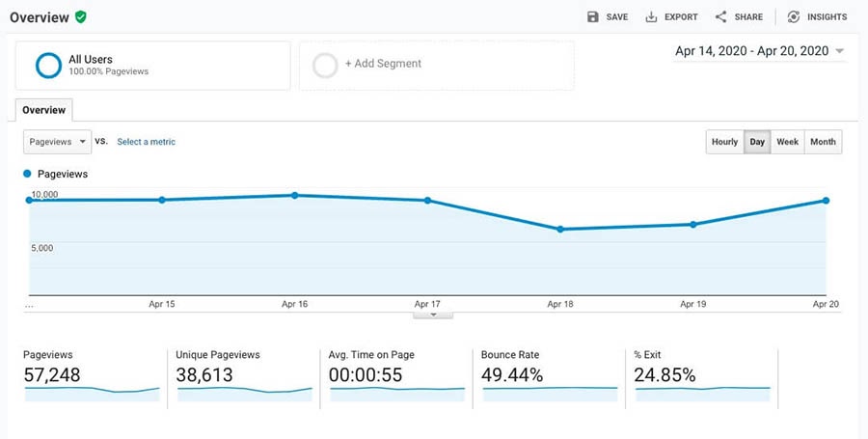Screen dimensions: 868x439
Task: Open the All Users segment box
Action: 152,66
